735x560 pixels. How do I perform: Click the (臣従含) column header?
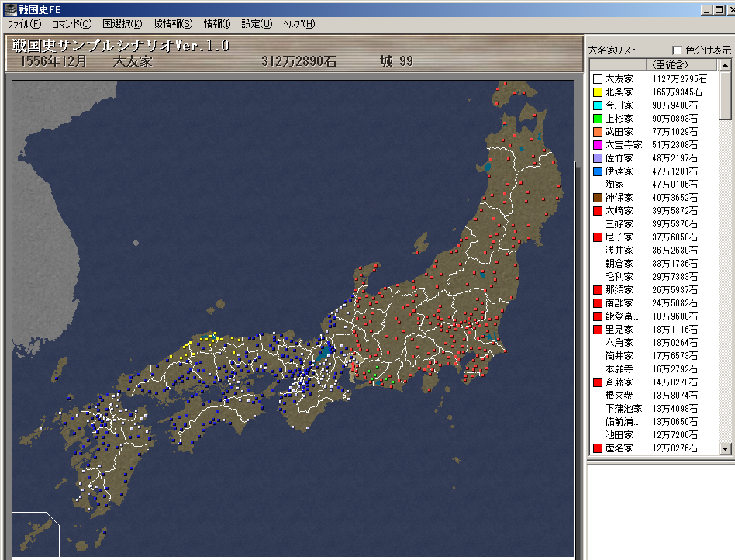tap(671, 64)
